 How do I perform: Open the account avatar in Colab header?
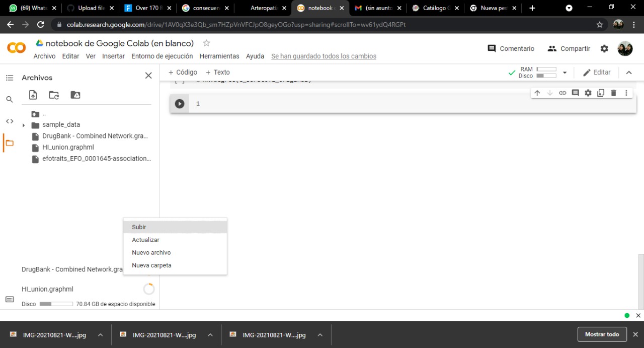(625, 48)
